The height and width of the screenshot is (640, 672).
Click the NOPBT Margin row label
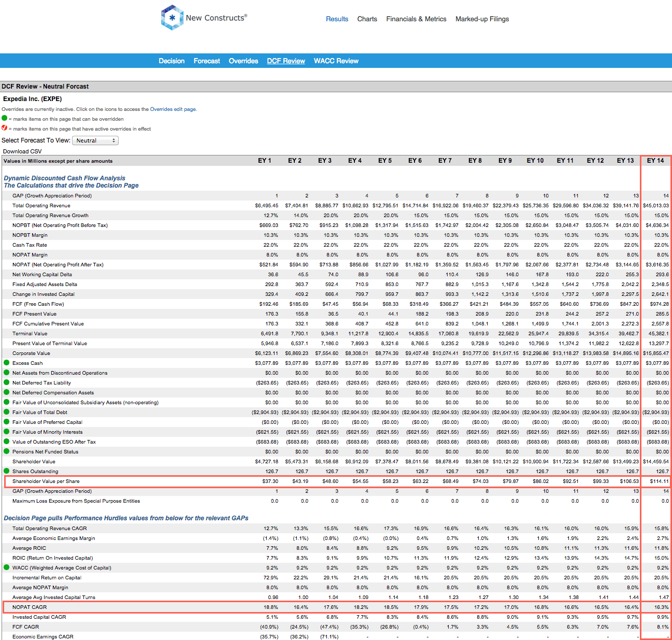(30, 235)
